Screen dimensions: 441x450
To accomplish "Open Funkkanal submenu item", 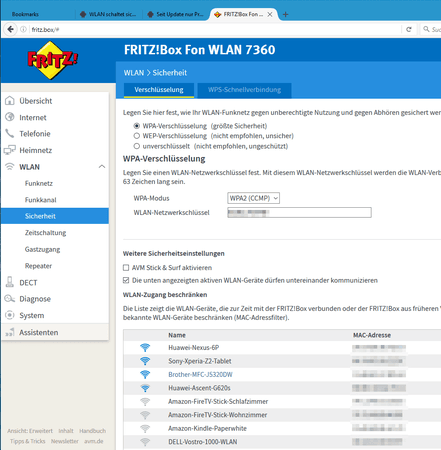I will coord(40,200).
